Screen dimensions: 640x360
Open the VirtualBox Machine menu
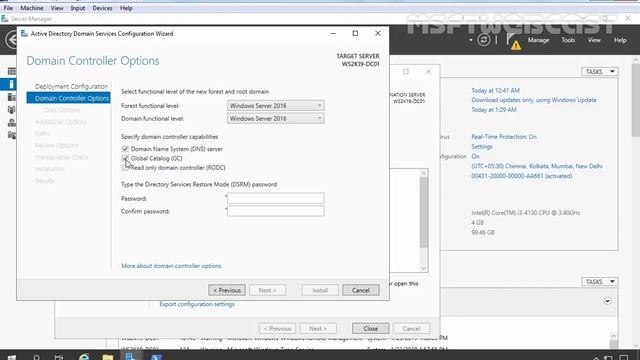click(32, 8)
